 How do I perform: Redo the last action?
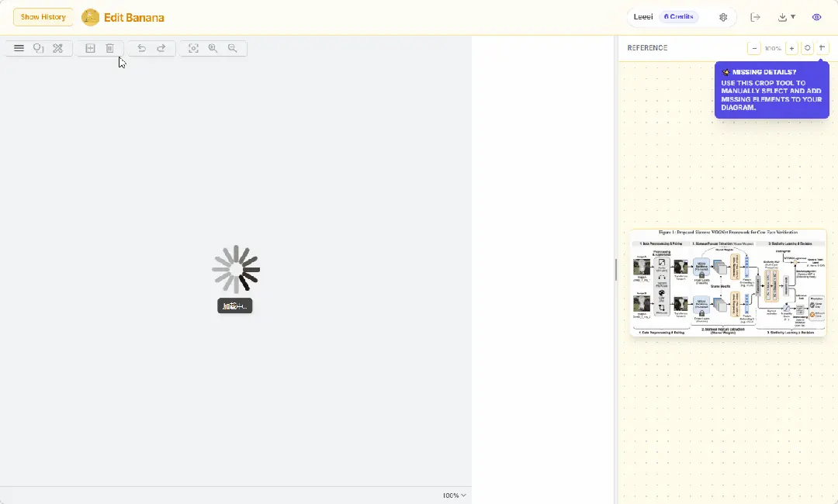point(161,48)
